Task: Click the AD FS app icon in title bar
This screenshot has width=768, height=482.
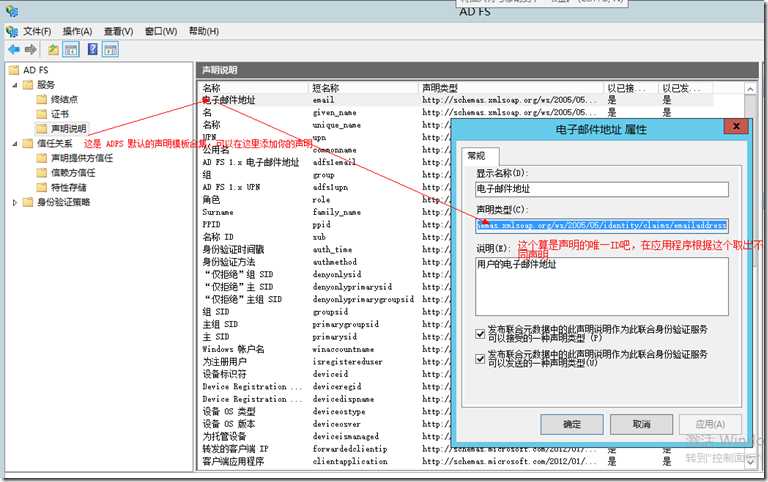Action: pos(12,11)
